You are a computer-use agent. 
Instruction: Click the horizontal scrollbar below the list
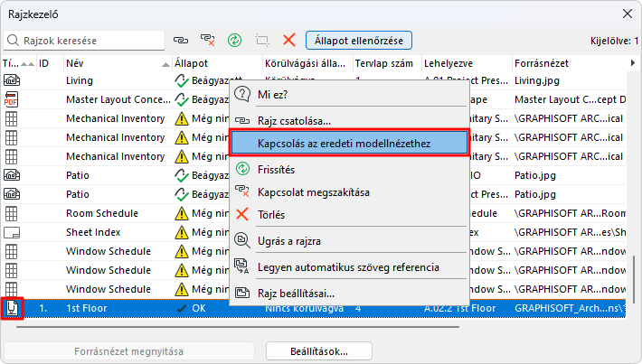238,327
